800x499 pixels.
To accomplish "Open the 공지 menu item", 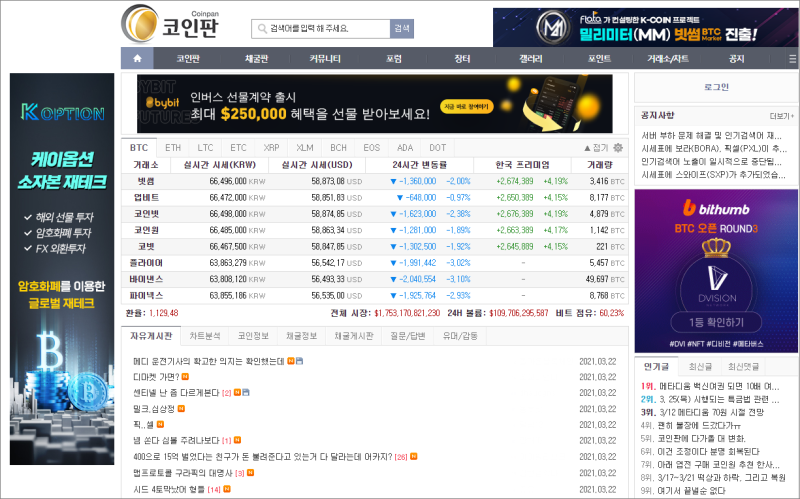I will click(736, 59).
